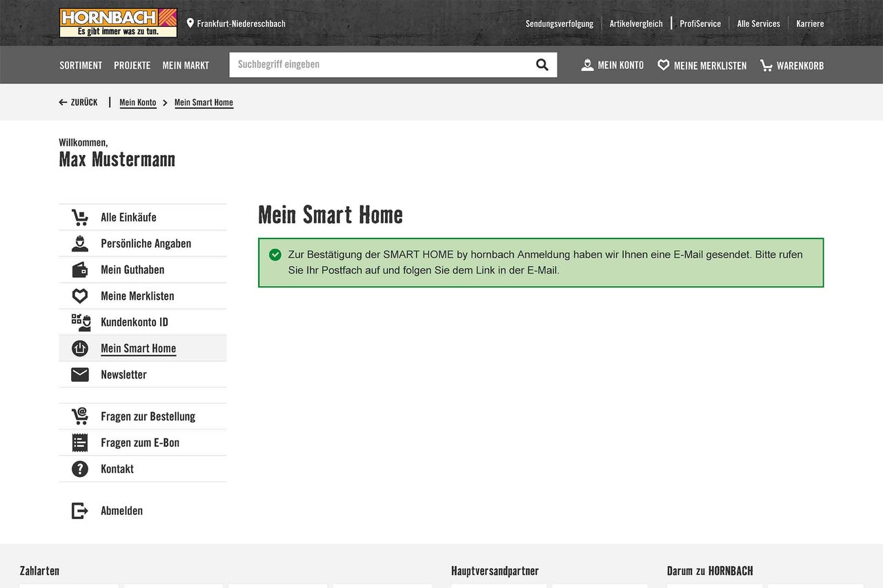The width and height of the screenshot is (883, 588).
Task: Click the Mein Smart Home breadcrumb
Action: 204,103
